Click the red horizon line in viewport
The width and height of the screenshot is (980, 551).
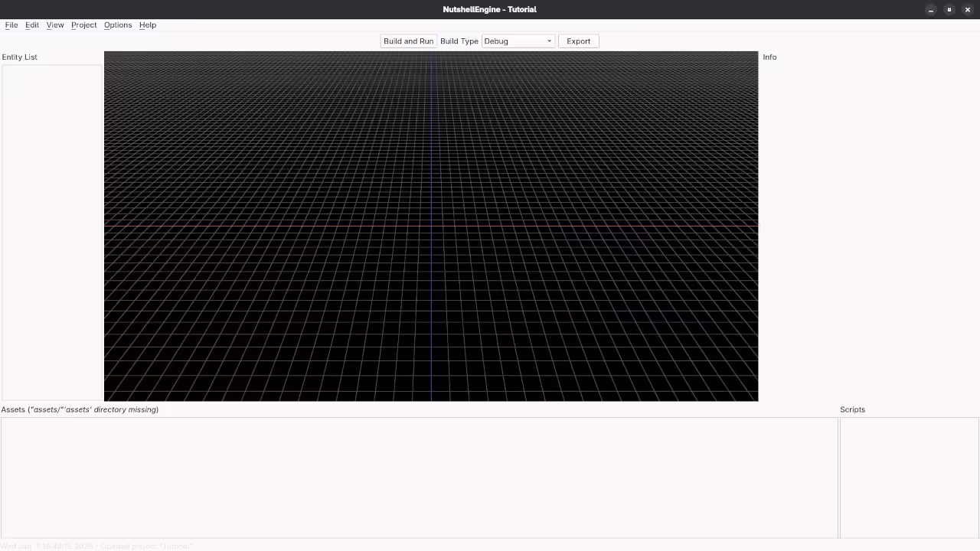click(306, 227)
